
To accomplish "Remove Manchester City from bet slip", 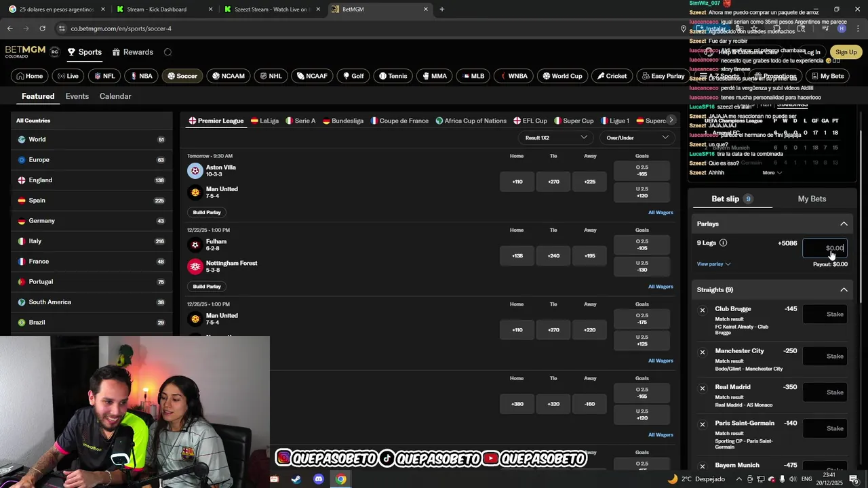I will [703, 352].
